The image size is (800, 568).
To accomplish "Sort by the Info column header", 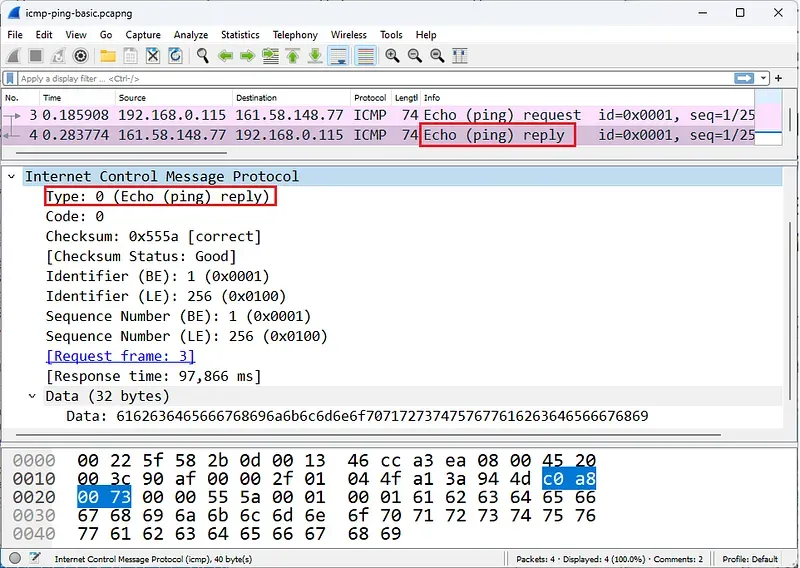I will coord(587,97).
